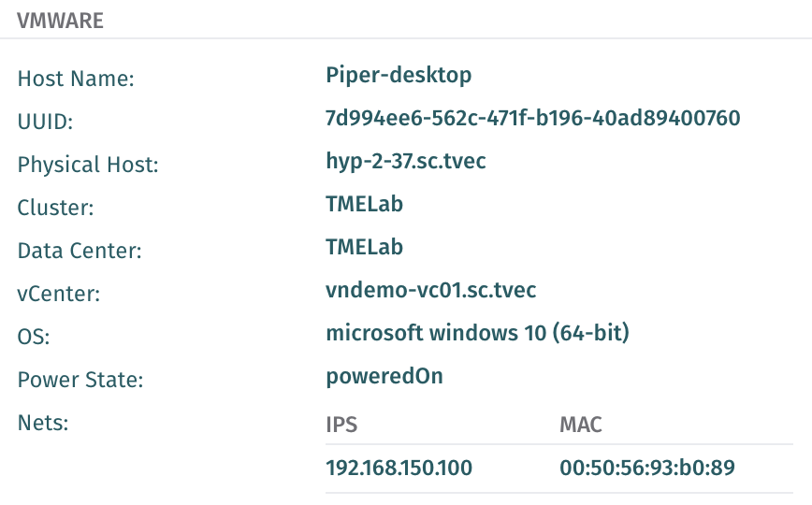The image size is (812, 505).
Task: Click the IP address 192.168.150.100
Action: [399, 468]
